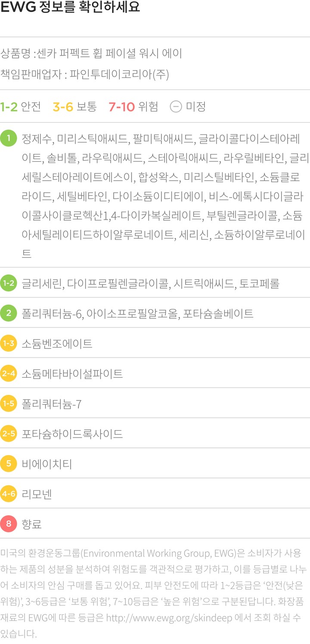Click the yellow 2-4 badge beside 소듐메타바이설파이트
This screenshot has height=644, width=310.
click(x=9, y=373)
